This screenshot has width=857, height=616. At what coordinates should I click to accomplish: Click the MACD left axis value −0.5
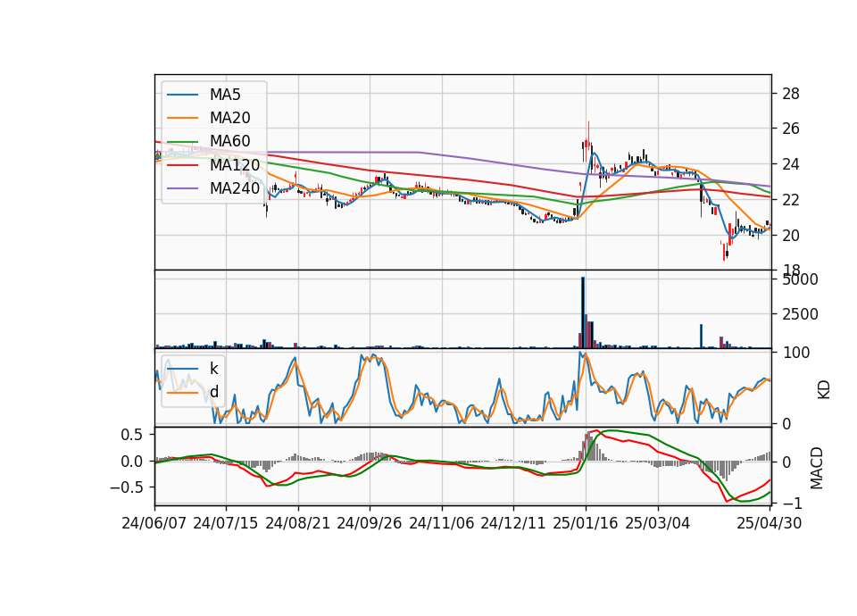point(126,487)
